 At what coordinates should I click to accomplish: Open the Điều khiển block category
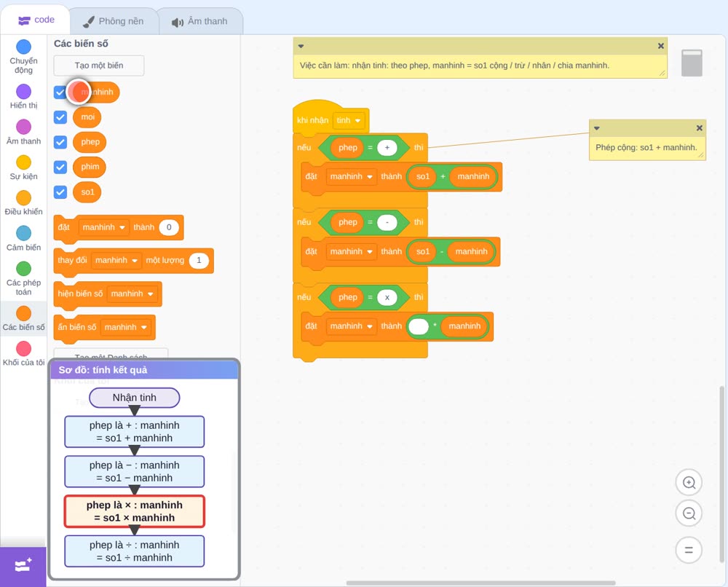point(23,203)
